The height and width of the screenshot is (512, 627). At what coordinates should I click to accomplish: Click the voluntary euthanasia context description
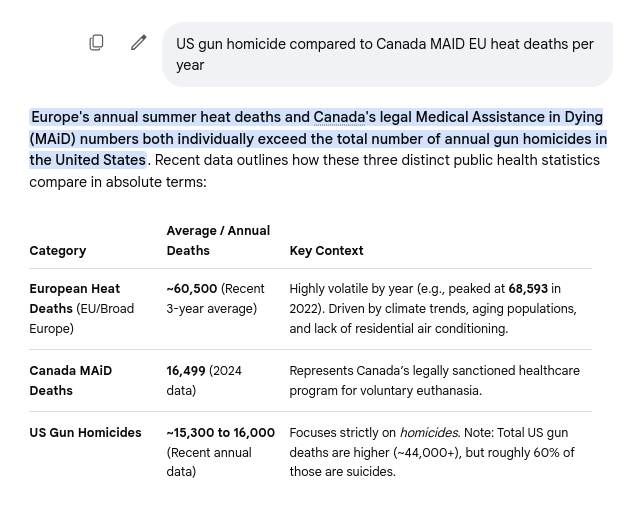[434, 380]
